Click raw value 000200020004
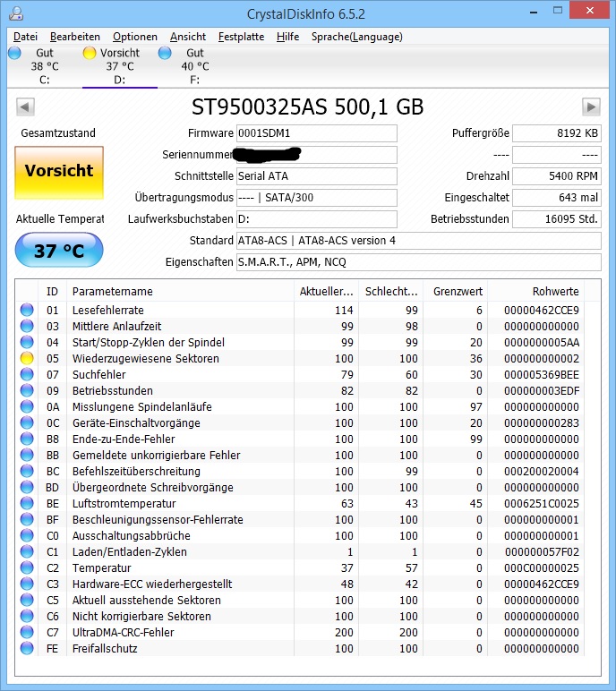Image resolution: width=616 pixels, height=691 pixels. (x=542, y=471)
